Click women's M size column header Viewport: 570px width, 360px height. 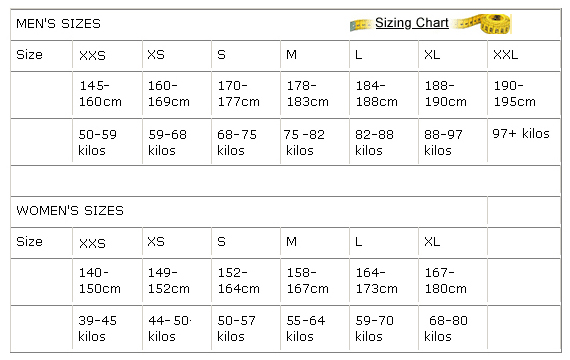point(292,241)
